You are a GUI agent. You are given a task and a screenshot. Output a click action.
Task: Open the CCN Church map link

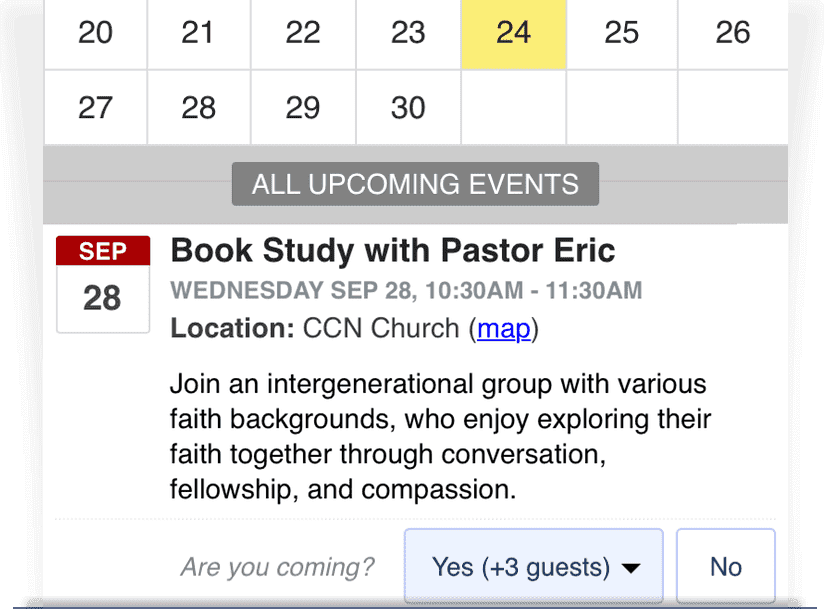[504, 328]
